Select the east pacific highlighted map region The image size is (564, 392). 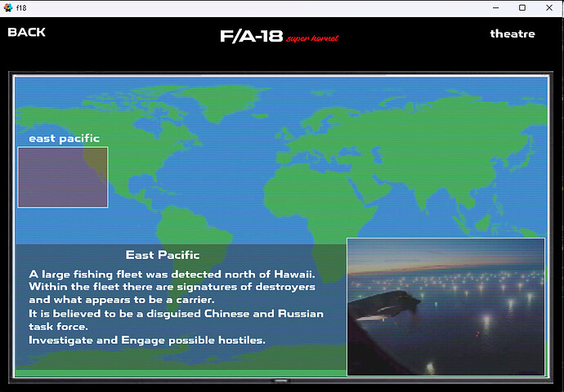63,177
